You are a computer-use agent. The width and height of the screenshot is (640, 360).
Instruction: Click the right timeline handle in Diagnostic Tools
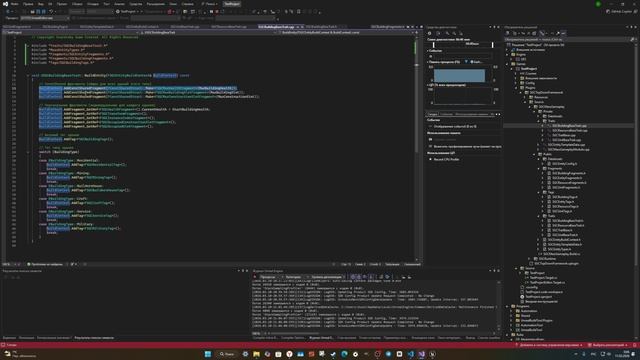493,44
